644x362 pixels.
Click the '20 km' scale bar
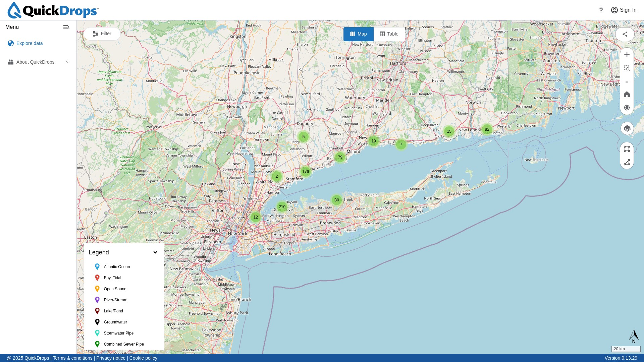tap(626, 349)
